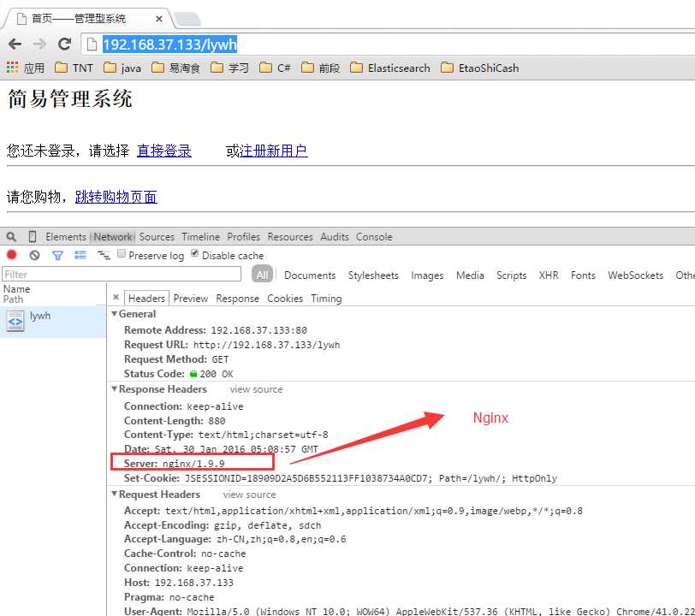Image resolution: width=695 pixels, height=616 pixels.
Task: Click the Status Code 200 OK line
Action: coord(178,374)
